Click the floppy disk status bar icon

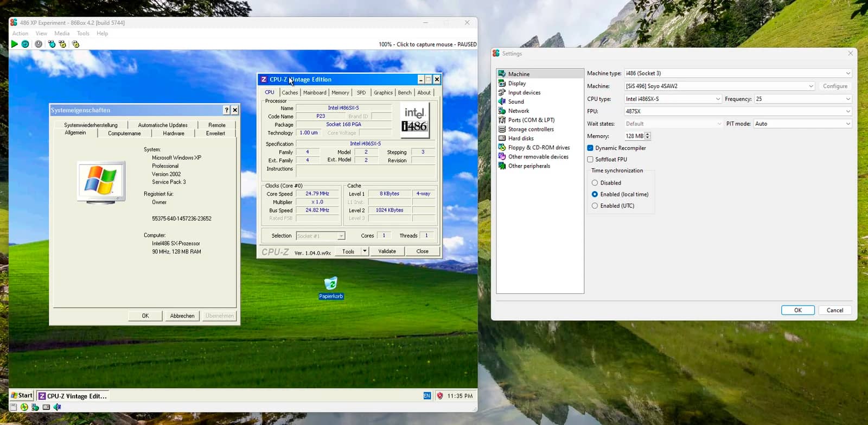pyautogui.click(x=13, y=407)
